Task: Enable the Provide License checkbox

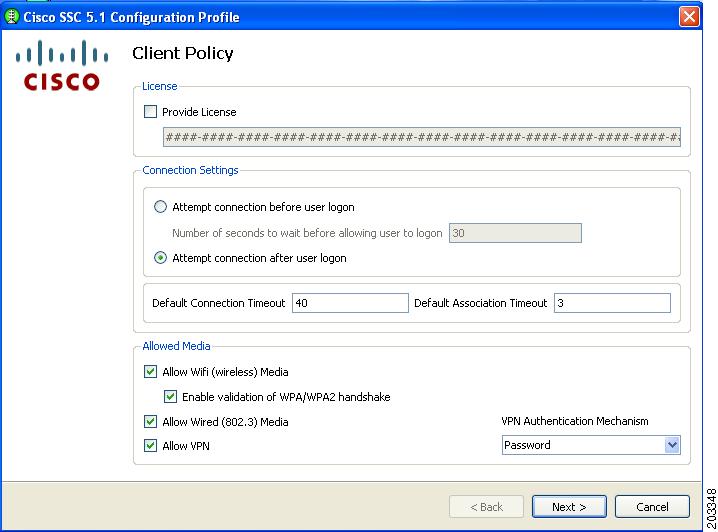Action: [151, 112]
